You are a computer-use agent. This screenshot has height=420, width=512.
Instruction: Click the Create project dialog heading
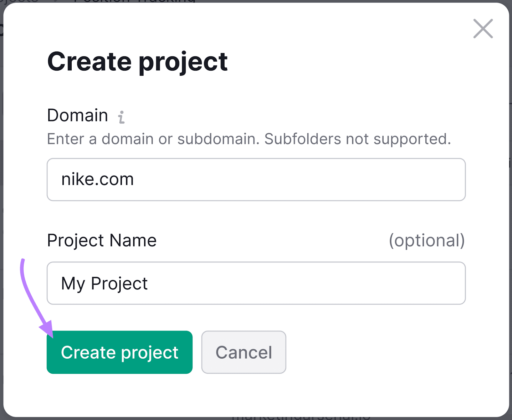click(x=137, y=62)
